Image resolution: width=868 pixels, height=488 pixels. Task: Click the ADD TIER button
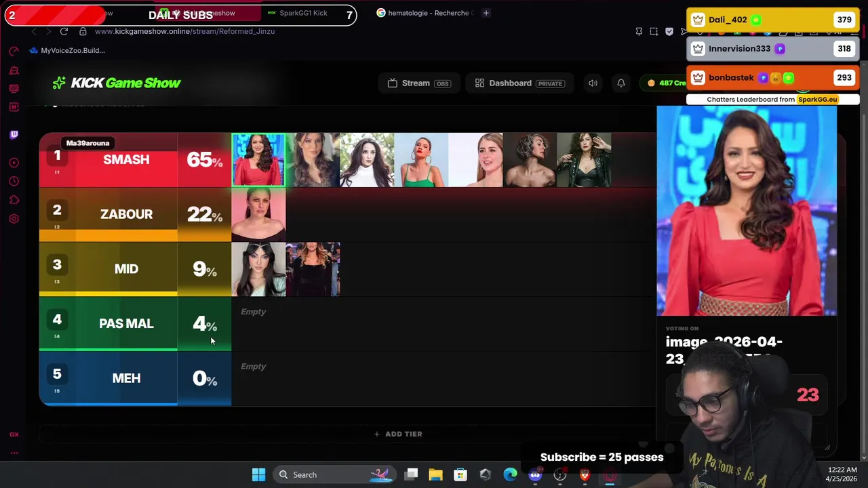pyautogui.click(x=398, y=434)
